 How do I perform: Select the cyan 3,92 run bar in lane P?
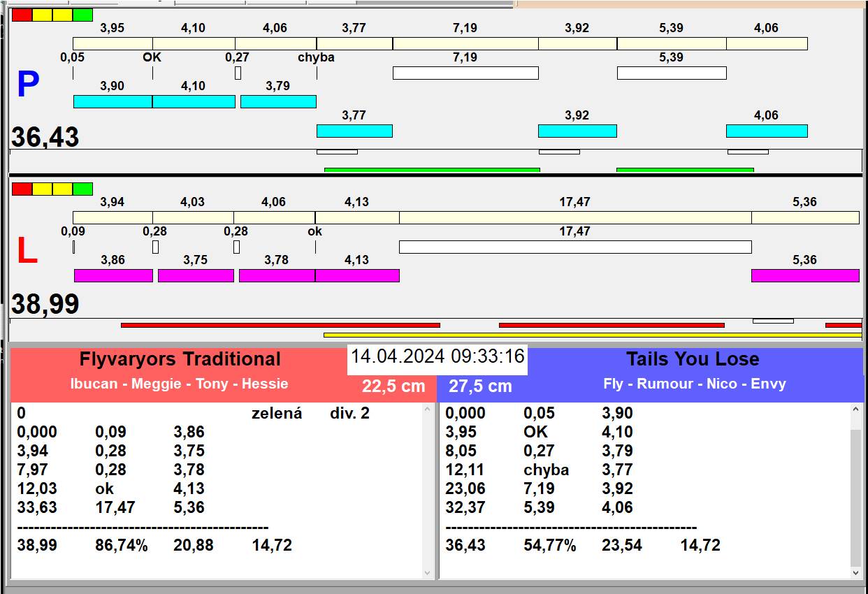577,131
